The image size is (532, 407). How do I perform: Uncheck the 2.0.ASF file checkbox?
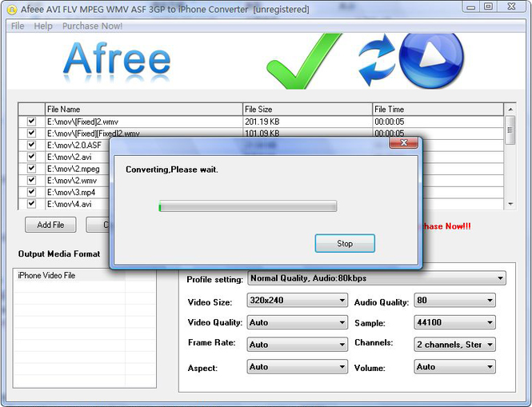pos(31,145)
